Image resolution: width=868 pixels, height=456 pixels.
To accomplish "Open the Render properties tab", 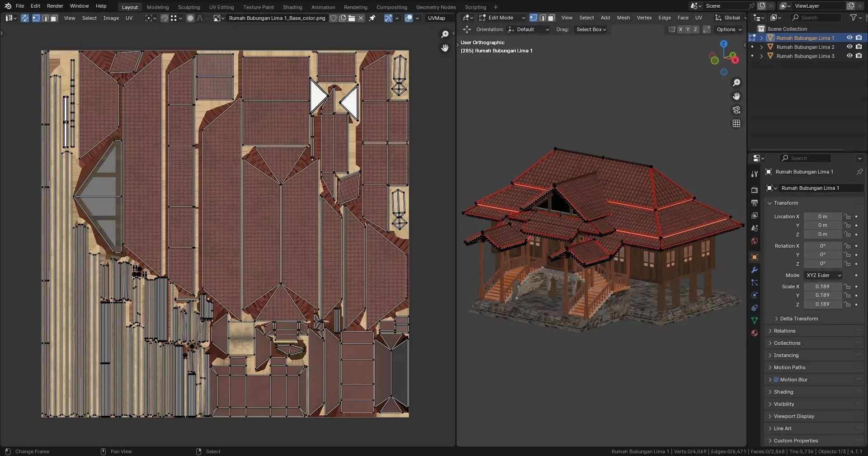I will click(754, 190).
